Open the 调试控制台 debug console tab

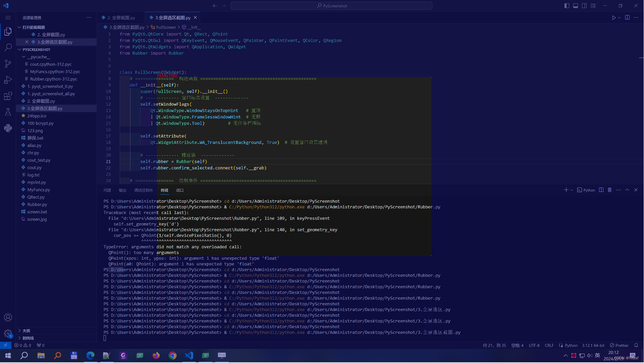pos(143,190)
